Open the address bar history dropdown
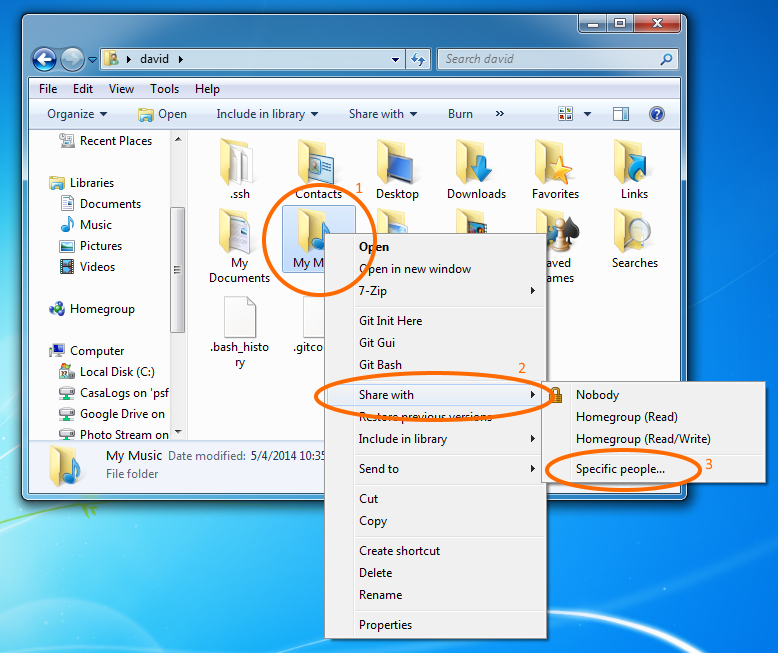 coord(395,60)
